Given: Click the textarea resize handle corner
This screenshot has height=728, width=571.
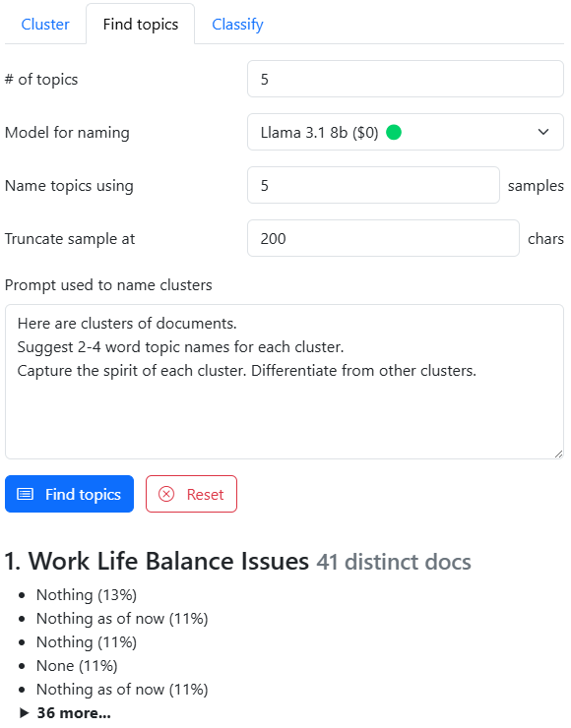Looking at the screenshot, I should 558,455.
